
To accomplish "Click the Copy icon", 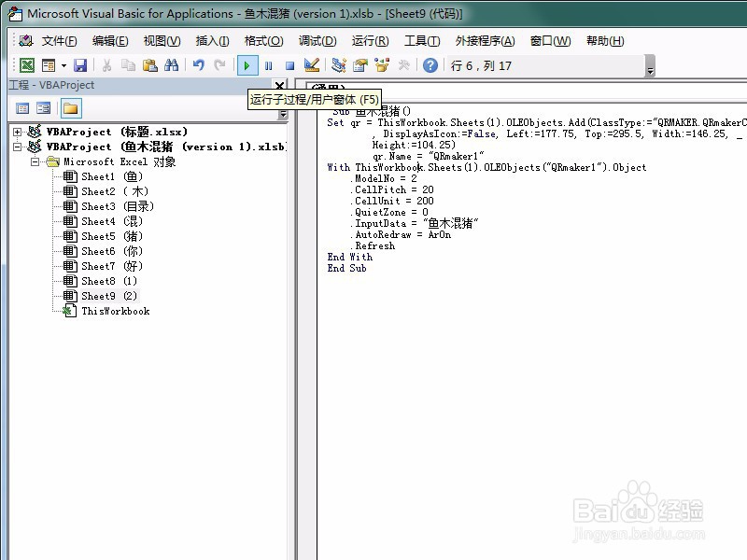I will 128,65.
